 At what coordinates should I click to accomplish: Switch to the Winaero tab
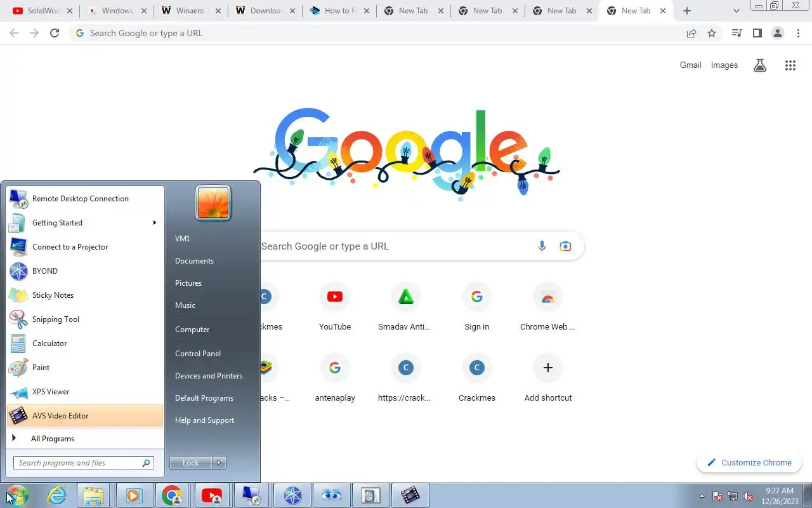pos(191,11)
